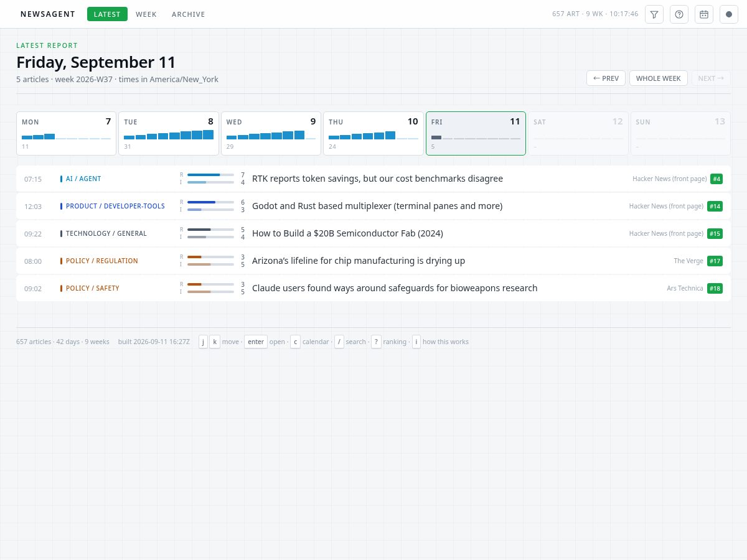This screenshot has height=560, width=747.
Task: Switch to the Archive tab
Action: pyautogui.click(x=189, y=14)
